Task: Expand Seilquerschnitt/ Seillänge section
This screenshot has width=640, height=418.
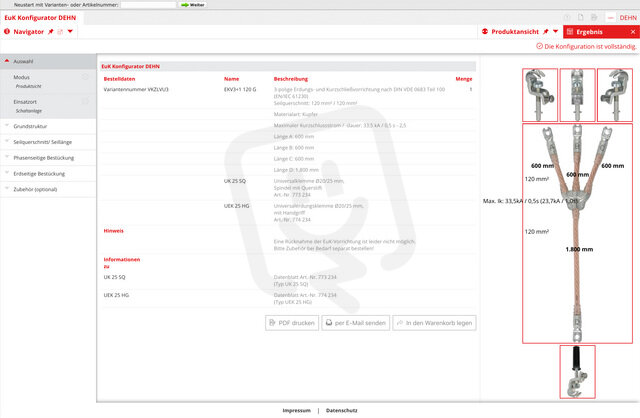Action: point(46,142)
